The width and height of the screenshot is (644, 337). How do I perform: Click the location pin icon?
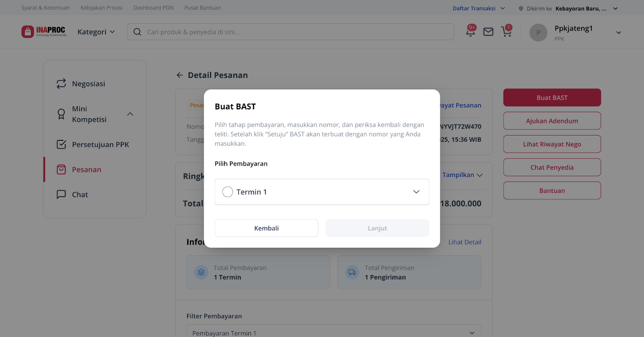pyautogui.click(x=521, y=8)
